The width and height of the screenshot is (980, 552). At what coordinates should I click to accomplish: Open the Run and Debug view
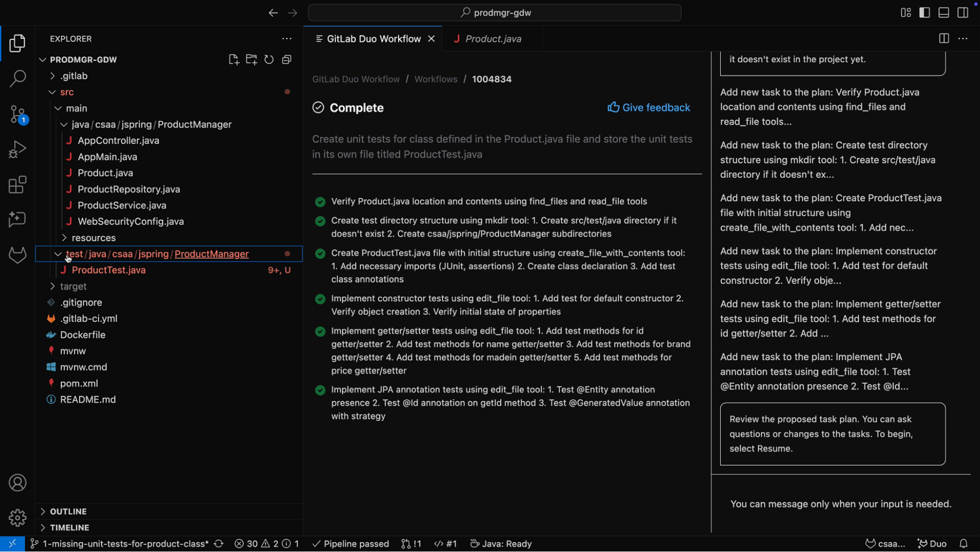(18, 150)
